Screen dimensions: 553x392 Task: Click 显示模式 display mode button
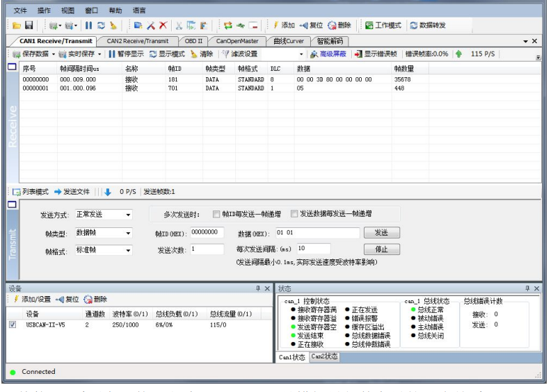(167, 54)
